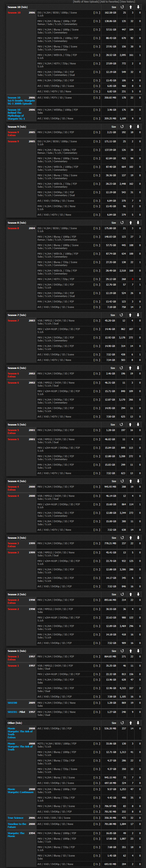Open Season 10 MKV HDTV 720p None torrent row

[56, 63]
